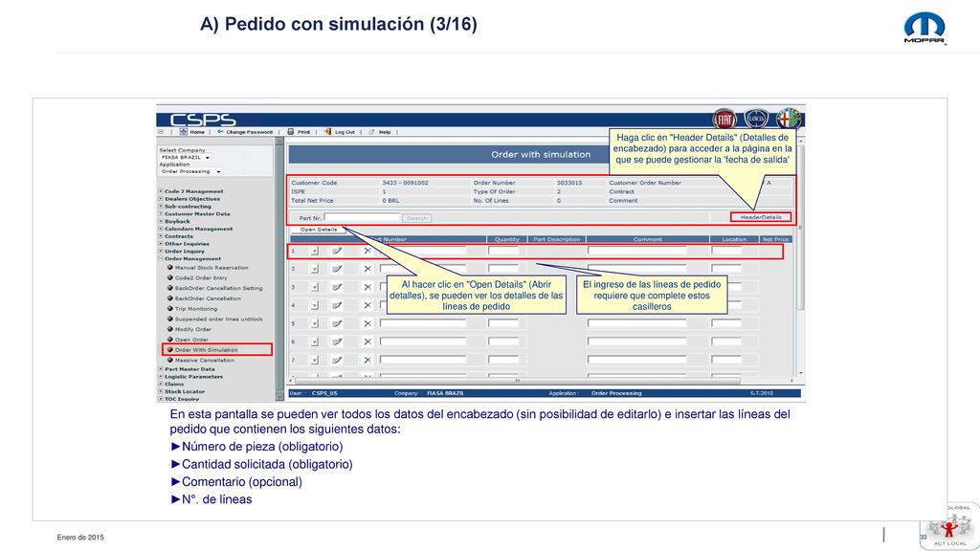Viewport: 980px width, 551px height.
Task: Open the Open Order entry
Action: pos(191,340)
